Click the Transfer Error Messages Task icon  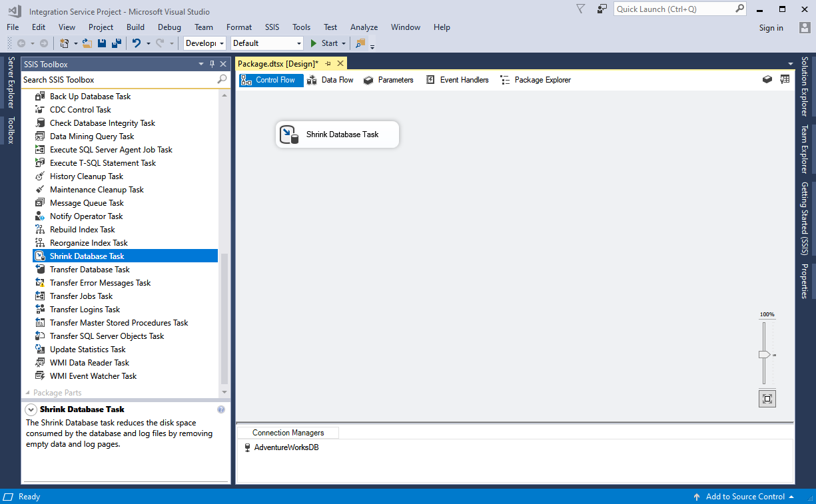pyautogui.click(x=40, y=283)
